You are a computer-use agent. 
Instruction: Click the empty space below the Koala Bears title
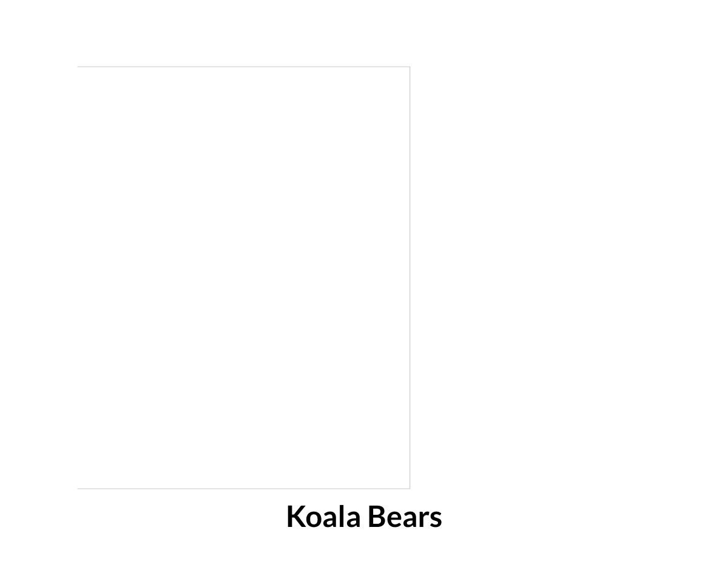(x=364, y=551)
